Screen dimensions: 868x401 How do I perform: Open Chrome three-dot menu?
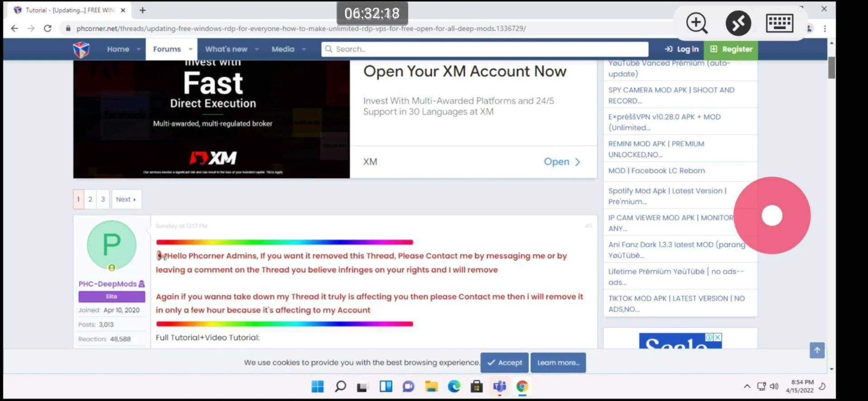coord(825,28)
